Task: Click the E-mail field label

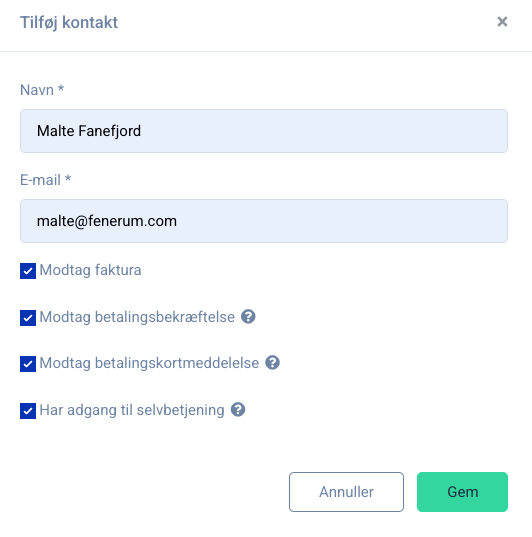Action: pyautogui.click(x=45, y=180)
